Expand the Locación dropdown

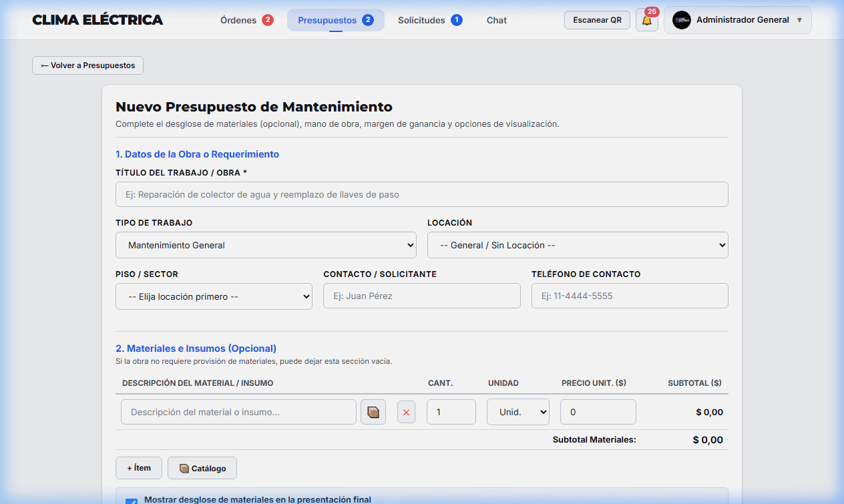click(578, 245)
